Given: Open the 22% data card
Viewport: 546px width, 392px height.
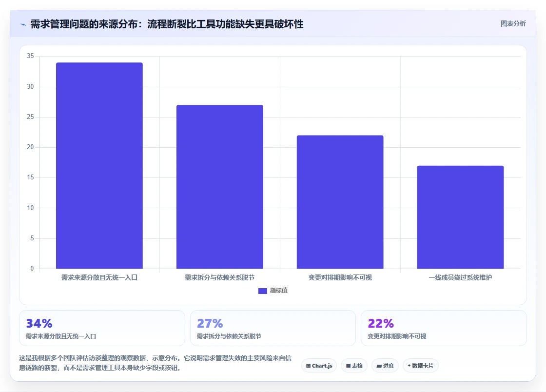Looking at the screenshot, I should pos(444,328).
